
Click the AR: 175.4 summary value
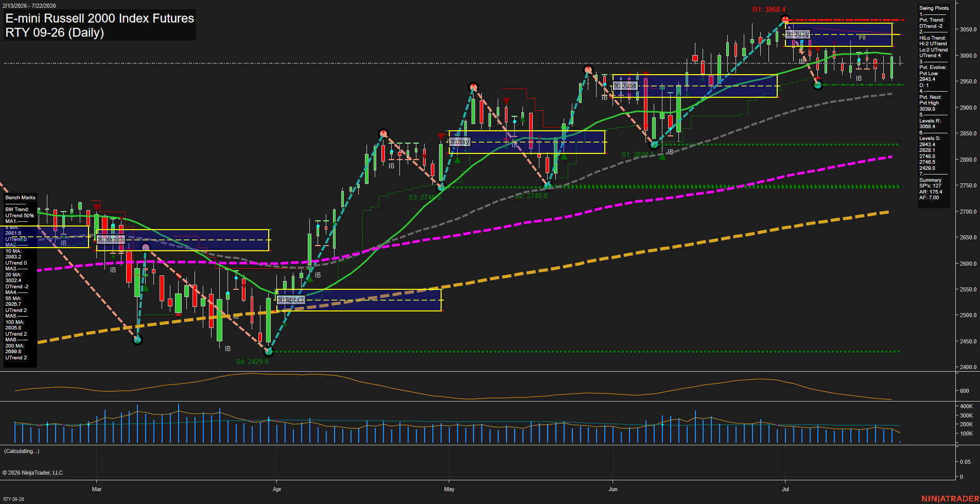931,192
